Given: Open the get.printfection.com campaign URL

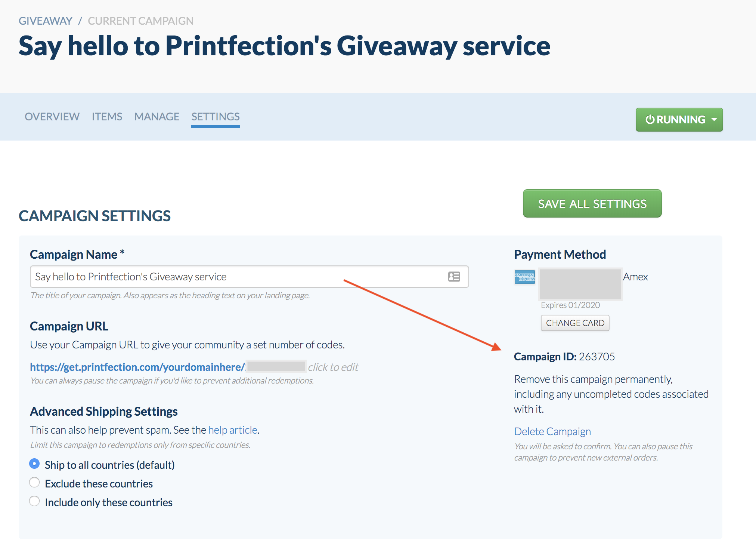Looking at the screenshot, I should 137,367.
